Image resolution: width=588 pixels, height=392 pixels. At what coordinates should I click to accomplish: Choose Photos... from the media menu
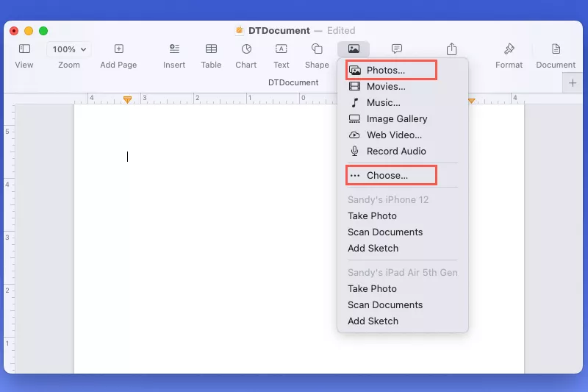tap(403, 70)
